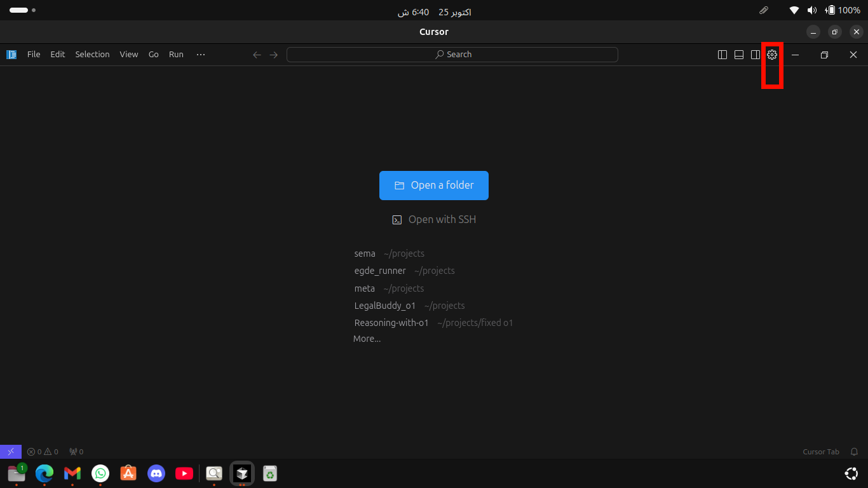Launch Microsoft Edge from dock
This screenshot has width=868, height=488.
[44, 473]
